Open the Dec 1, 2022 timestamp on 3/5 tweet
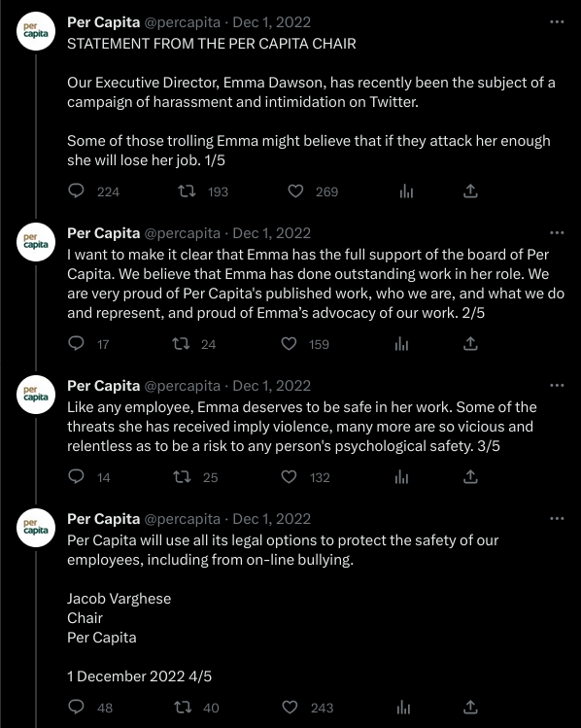 coord(271,385)
